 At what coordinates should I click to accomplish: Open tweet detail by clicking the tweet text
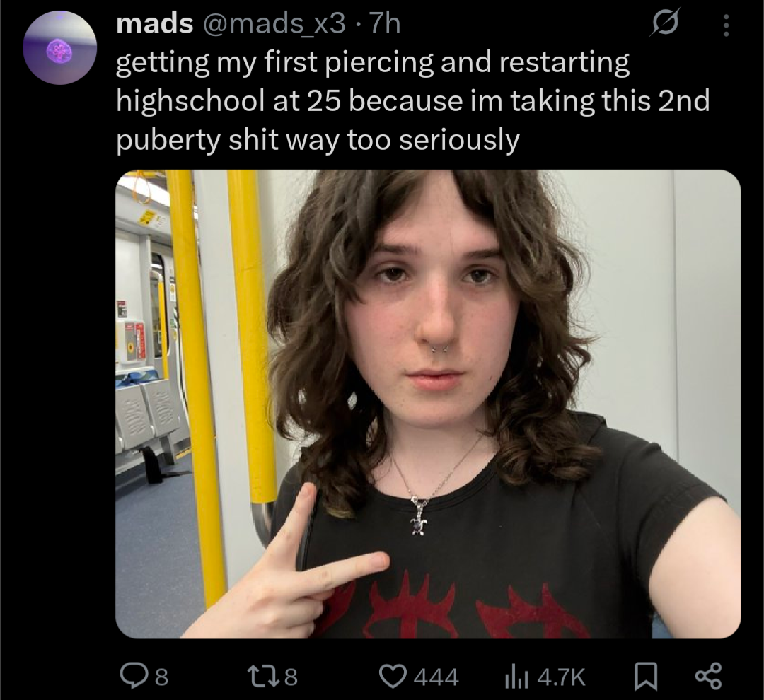(x=413, y=101)
